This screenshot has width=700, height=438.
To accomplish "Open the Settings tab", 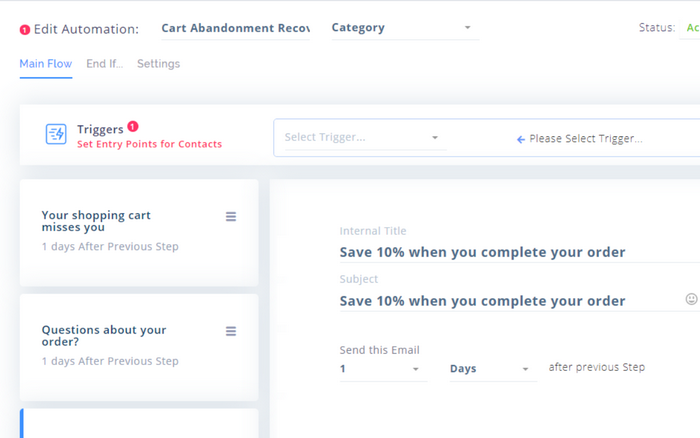I will pos(158,64).
